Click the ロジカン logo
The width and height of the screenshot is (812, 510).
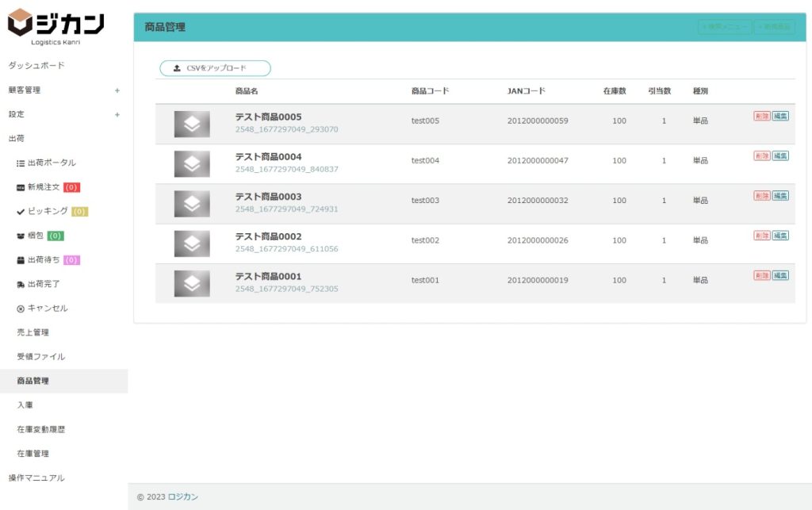click(56, 25)
